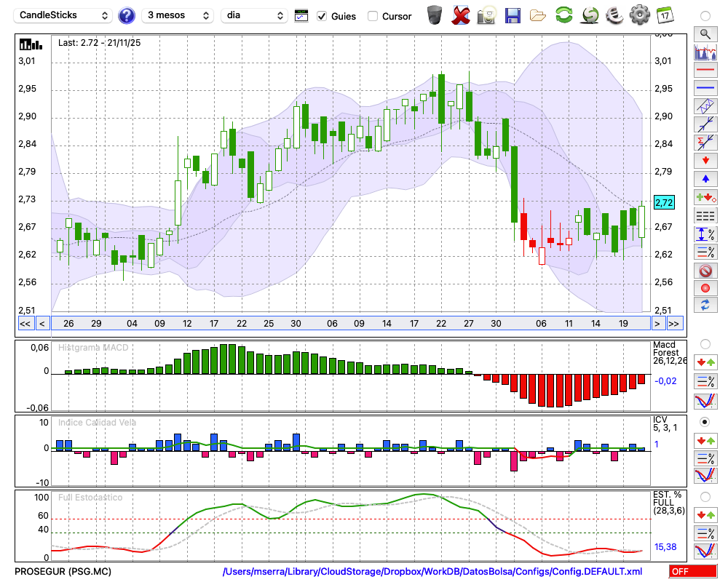
Task: Click the blue floppy disk save icon
Action: click(513, 15)
